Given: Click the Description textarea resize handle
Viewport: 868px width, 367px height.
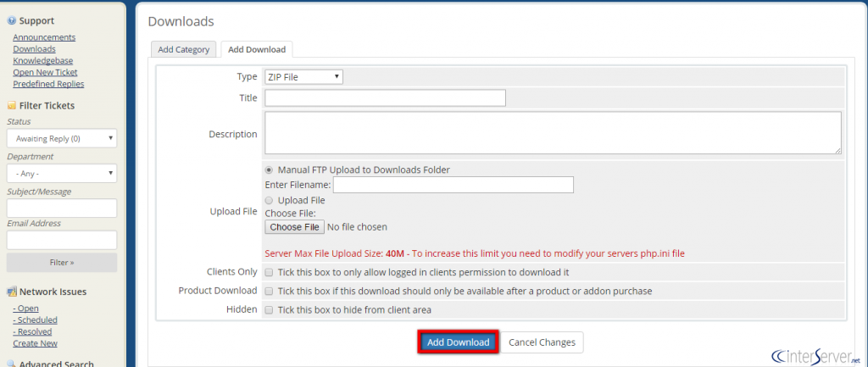Looking at the screenshot, I should [x=838, y=151].
